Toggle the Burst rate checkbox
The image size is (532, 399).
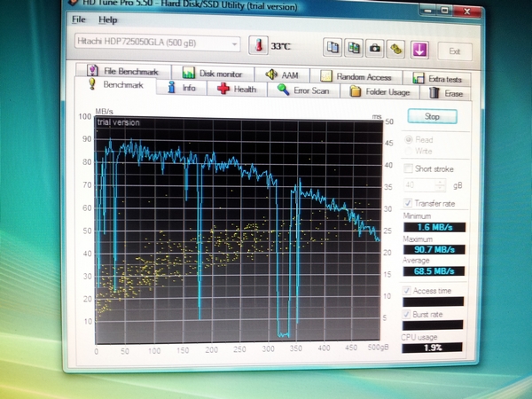(x=406, y=314)
